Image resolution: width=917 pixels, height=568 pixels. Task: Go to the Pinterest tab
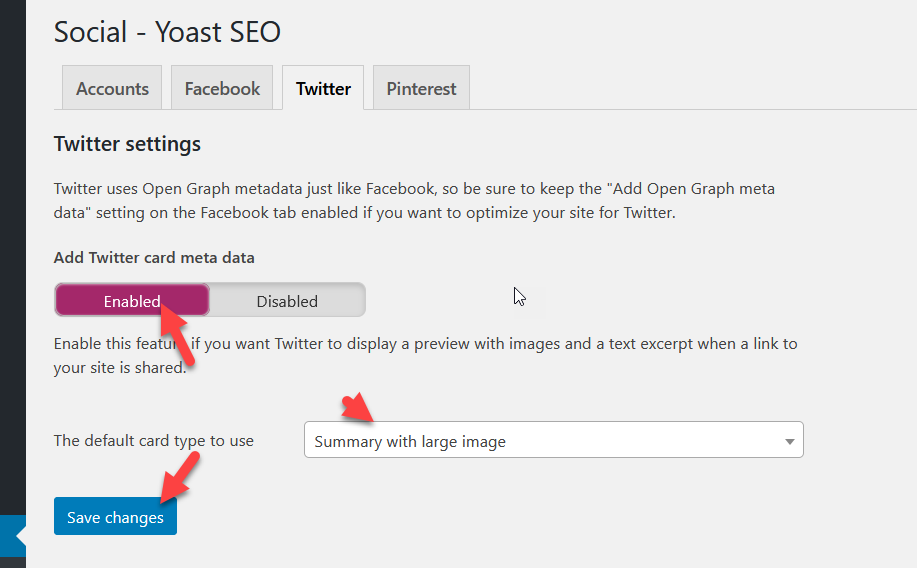click(421, 88)
